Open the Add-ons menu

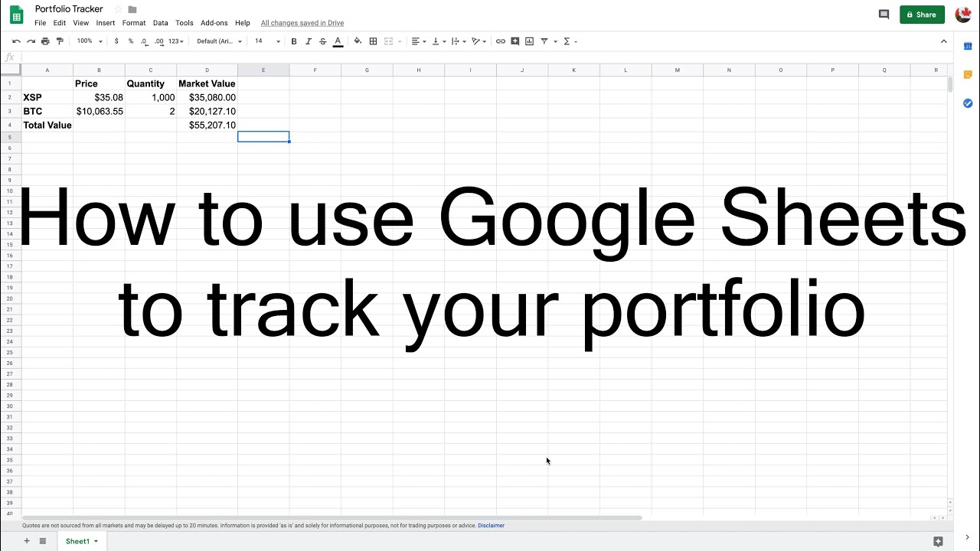pyautogui.click(x=214, y=23)
